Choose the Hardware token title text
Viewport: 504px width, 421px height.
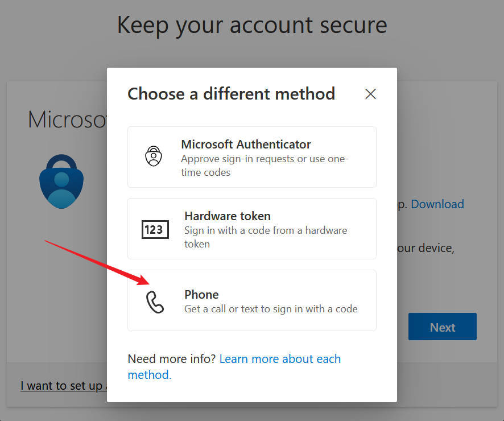click(x=227, y=216)
